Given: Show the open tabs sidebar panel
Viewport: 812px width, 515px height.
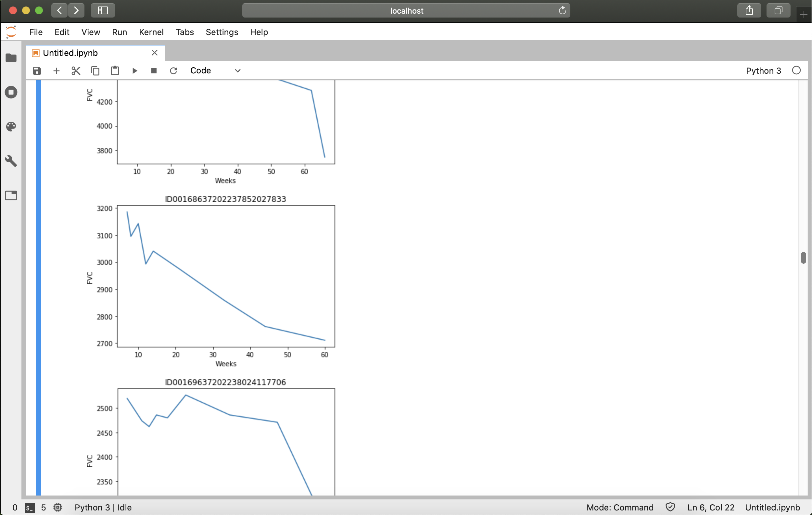Looking at the screenshot, I should (x=11, y=195).
